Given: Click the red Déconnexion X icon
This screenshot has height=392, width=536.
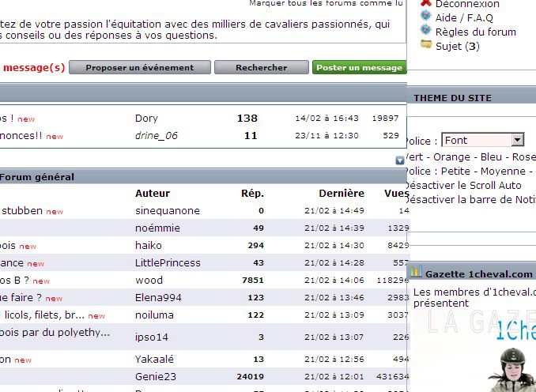Looking at the screenshot, I should 426,4.
